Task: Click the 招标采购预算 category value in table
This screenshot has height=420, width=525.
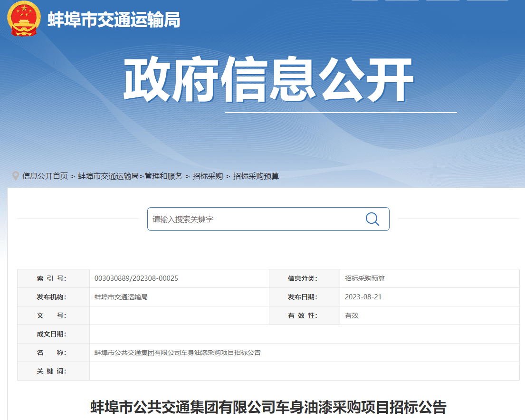Action: pos(362,278)
